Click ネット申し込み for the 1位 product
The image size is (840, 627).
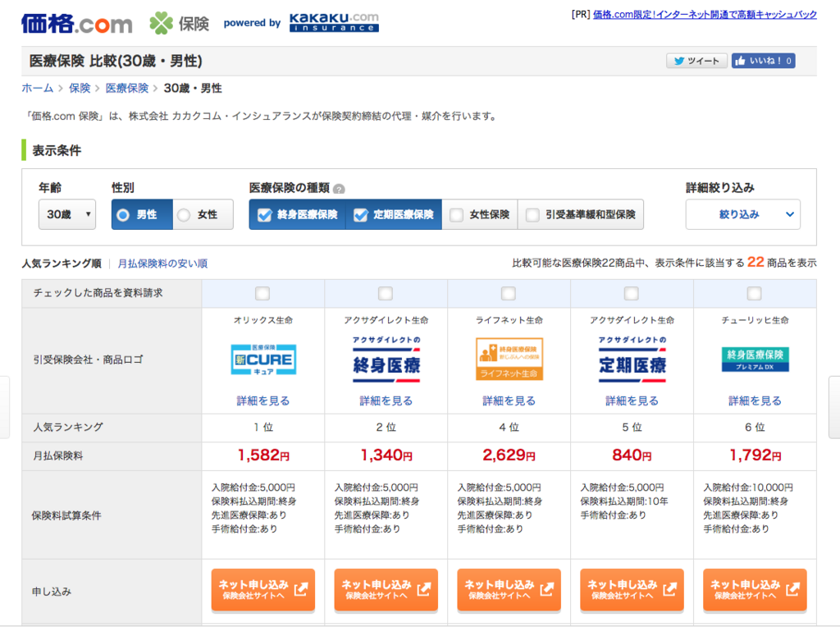click(263, 589)
